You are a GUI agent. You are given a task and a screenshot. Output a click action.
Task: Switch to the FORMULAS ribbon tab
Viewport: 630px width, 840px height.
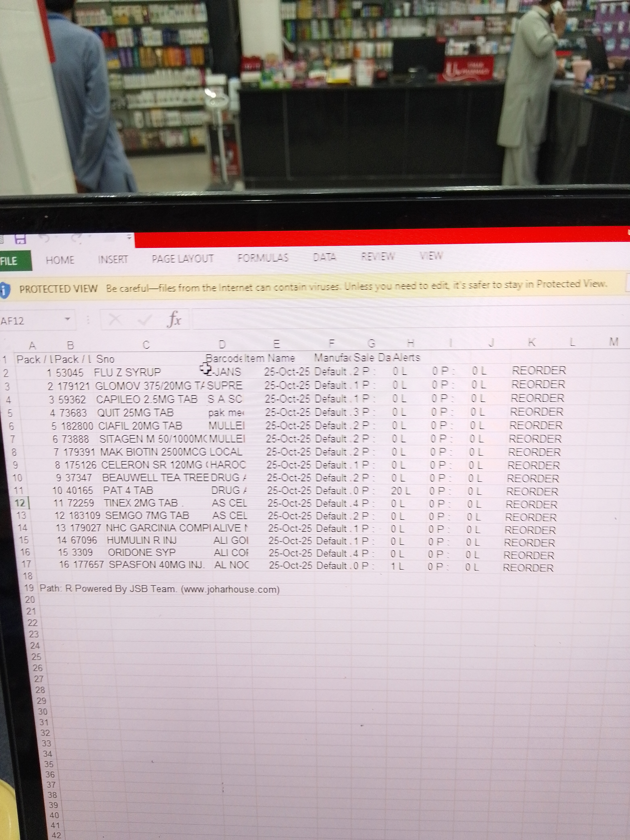coord(263,258)
